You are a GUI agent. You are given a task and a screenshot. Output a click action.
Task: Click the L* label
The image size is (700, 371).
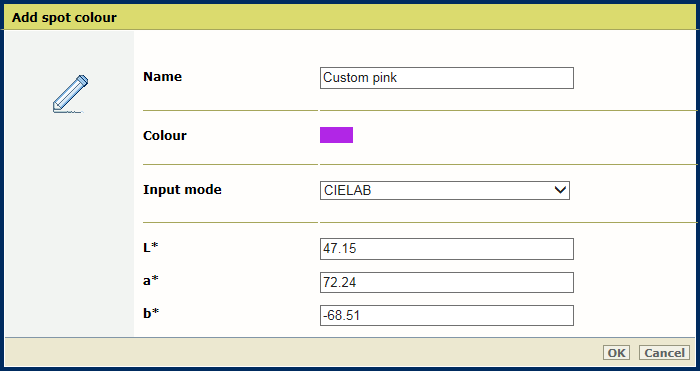[x=151, y=247]
